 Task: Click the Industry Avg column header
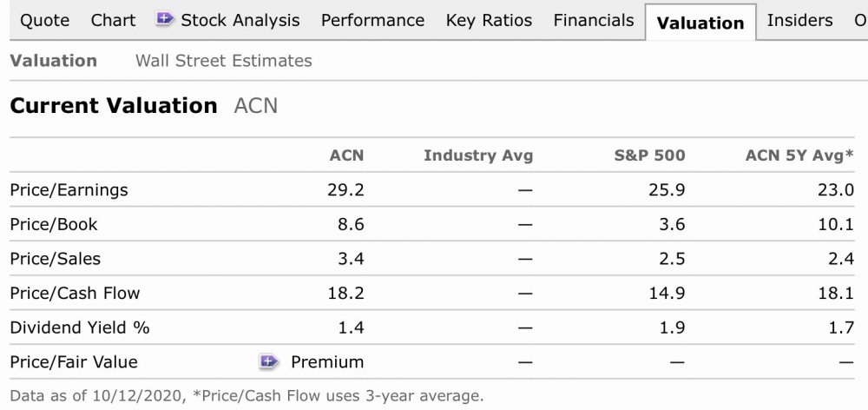click(x=478, y=155)
